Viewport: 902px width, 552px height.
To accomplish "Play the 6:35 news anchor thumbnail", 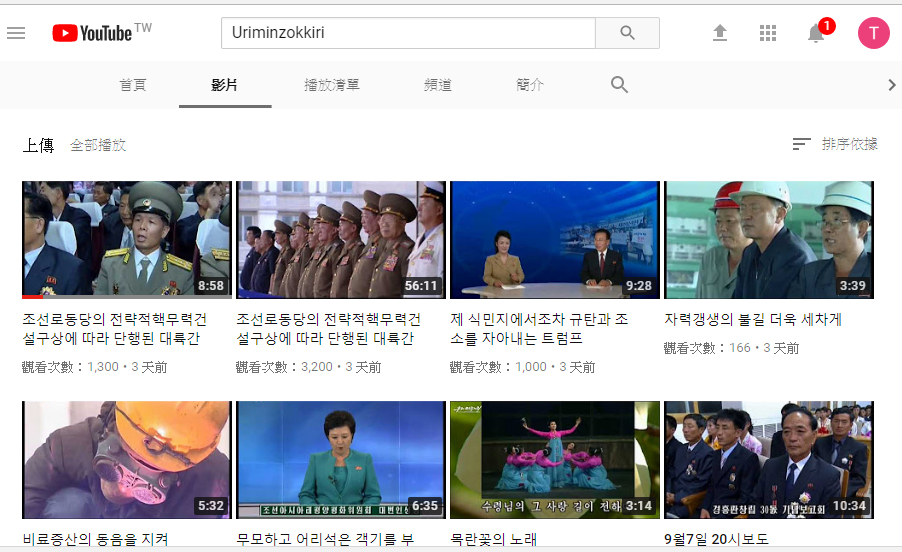I will pos(341,460).
